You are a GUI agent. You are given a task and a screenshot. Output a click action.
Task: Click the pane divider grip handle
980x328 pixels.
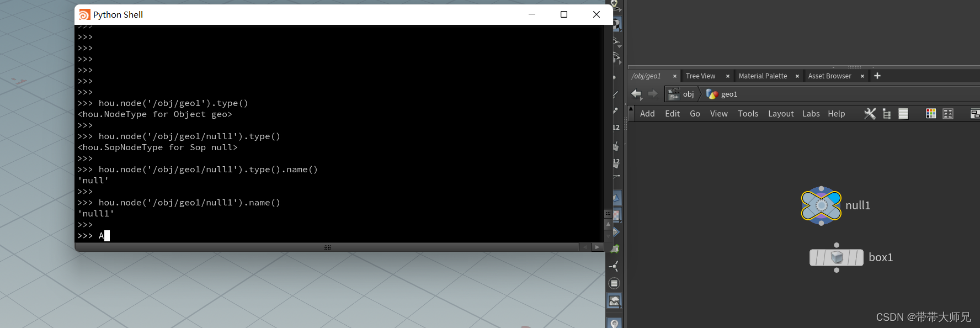pyautogui.click(x=854, y=66)
